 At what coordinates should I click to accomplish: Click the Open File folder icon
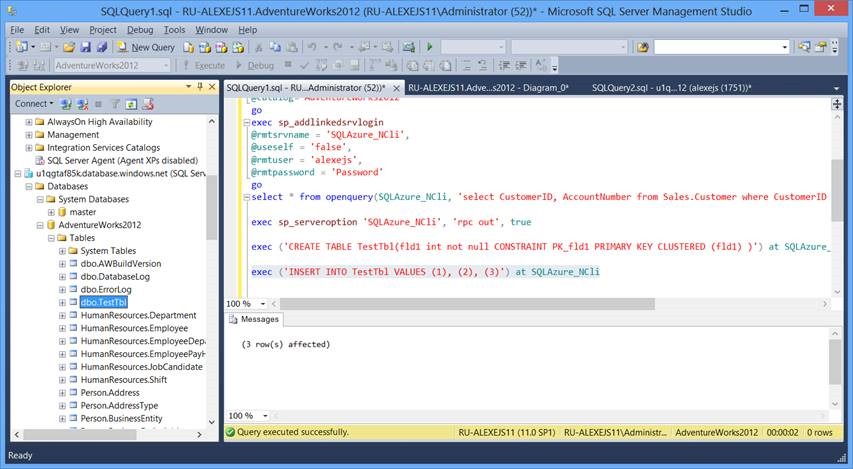click(69, 47)
